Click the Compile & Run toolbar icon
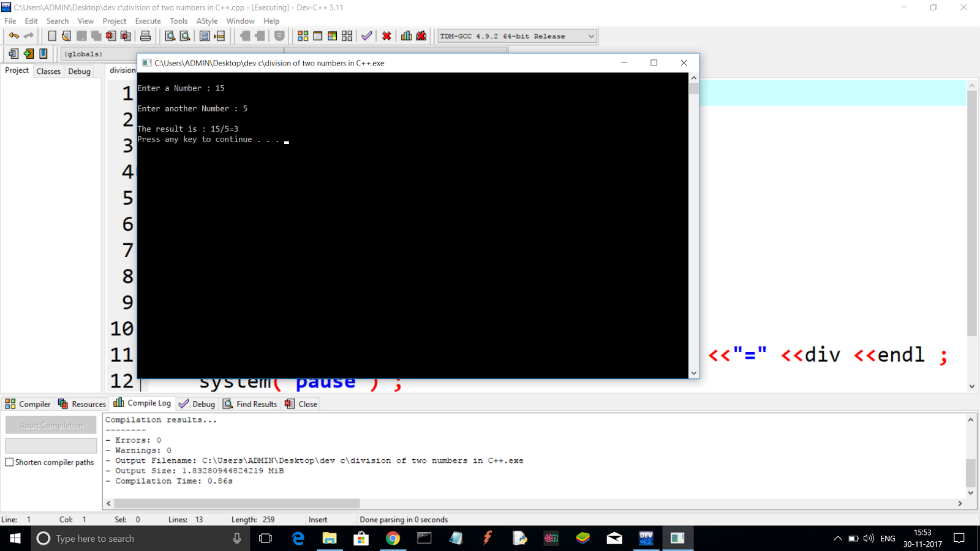The image size is (980, 551). tap(333, 36)
